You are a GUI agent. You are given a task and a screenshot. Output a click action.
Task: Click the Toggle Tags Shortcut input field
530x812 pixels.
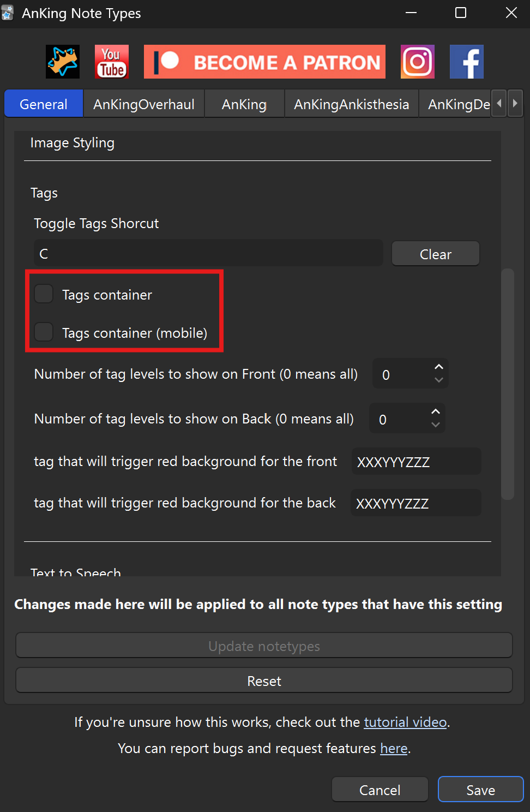coord(208,254)
